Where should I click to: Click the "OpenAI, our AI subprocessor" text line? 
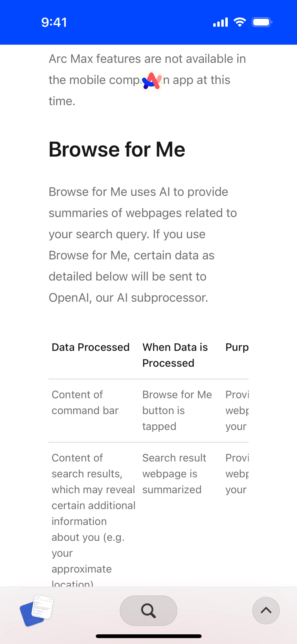pos(128,298)
